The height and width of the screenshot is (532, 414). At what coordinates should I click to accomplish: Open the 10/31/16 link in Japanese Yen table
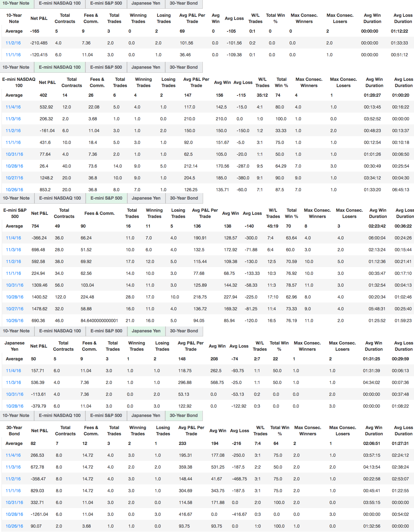tap(15, 394)
